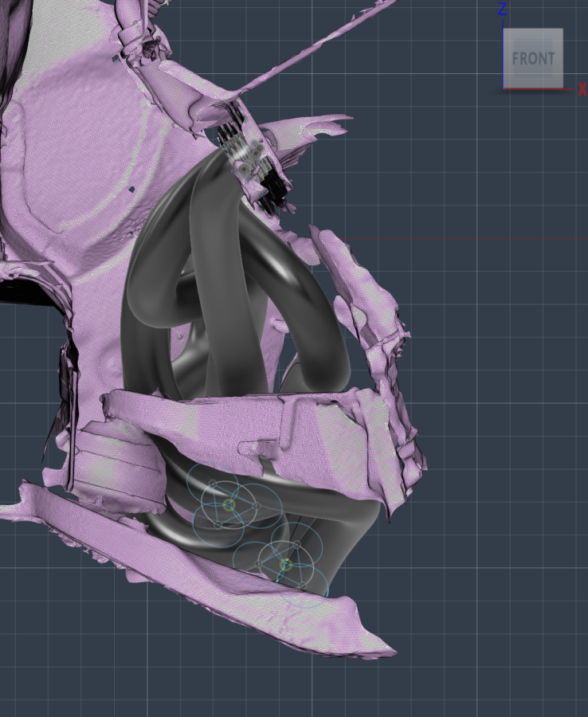Select the lower gizmo's bottom handle node

[x=302, y=585]
